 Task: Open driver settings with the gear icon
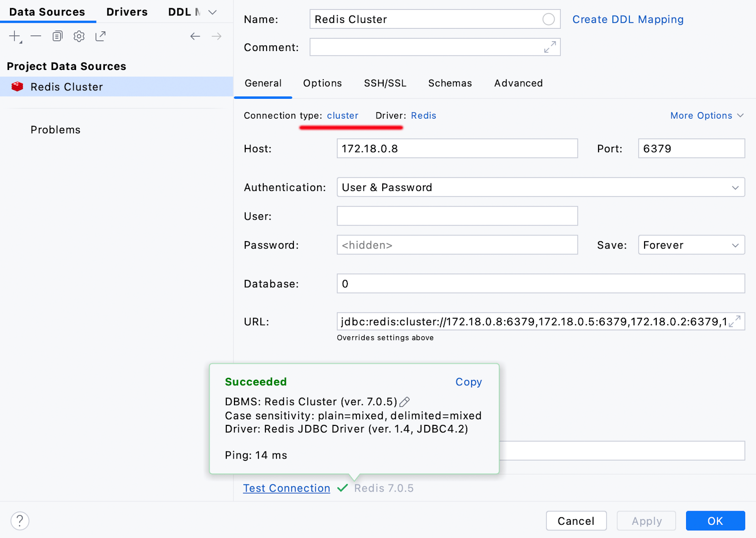pos(79,36)
